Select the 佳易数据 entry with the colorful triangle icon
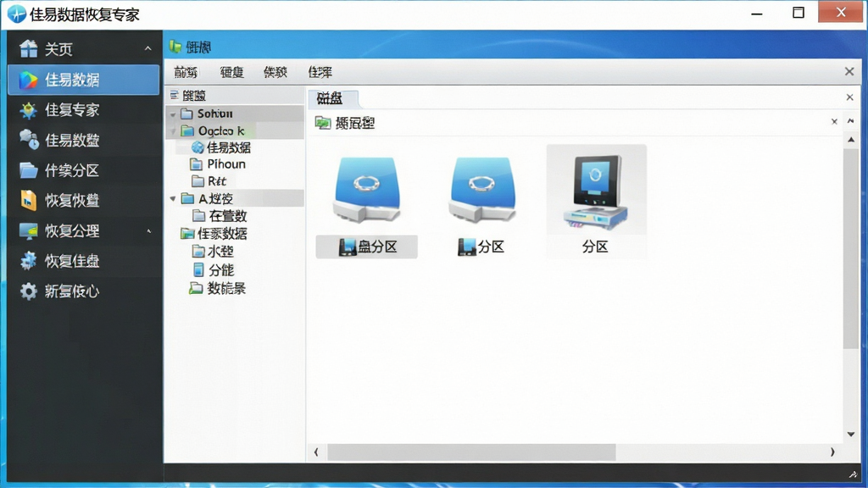 click(x=83, y=80)
